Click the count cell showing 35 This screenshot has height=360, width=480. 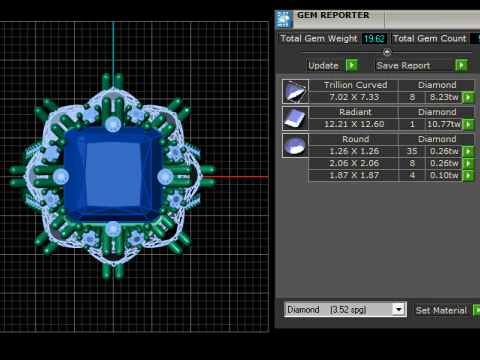(x=412, y=151)
